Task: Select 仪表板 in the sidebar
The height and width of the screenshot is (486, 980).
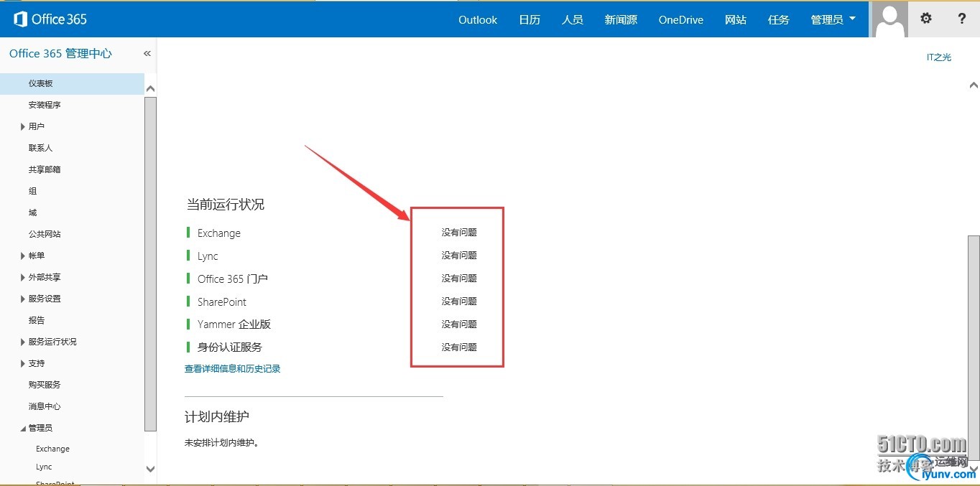Action: (x=72, y=83)
